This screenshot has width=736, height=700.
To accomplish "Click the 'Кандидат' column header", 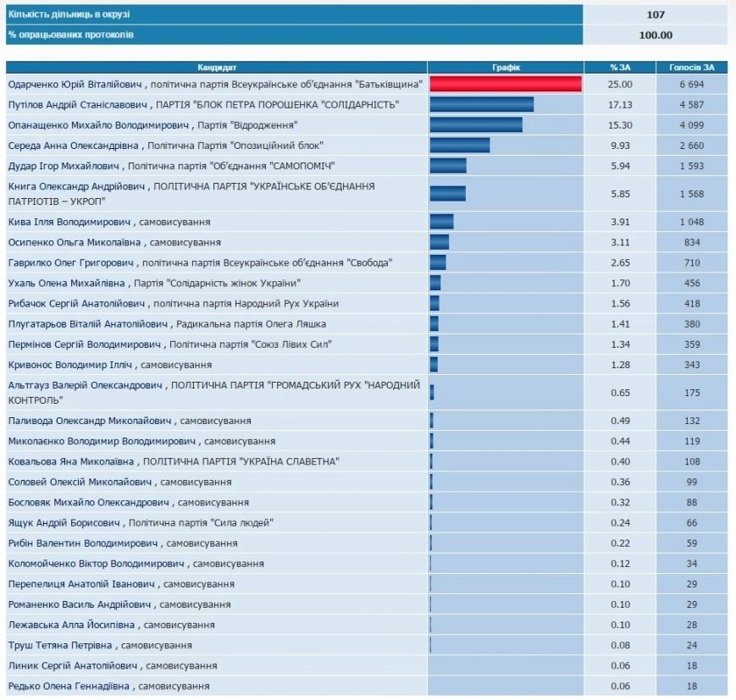I will (x=216, y=67).
